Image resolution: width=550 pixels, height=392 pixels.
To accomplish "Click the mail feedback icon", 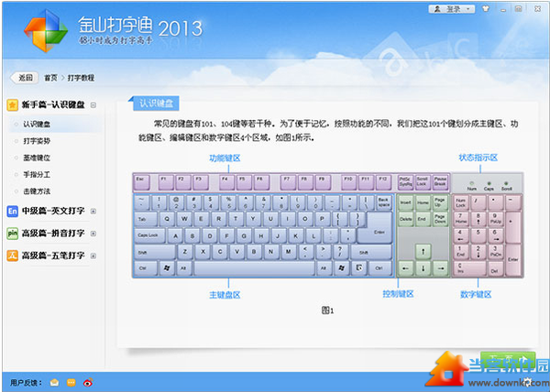I will (x=54, y=382).
